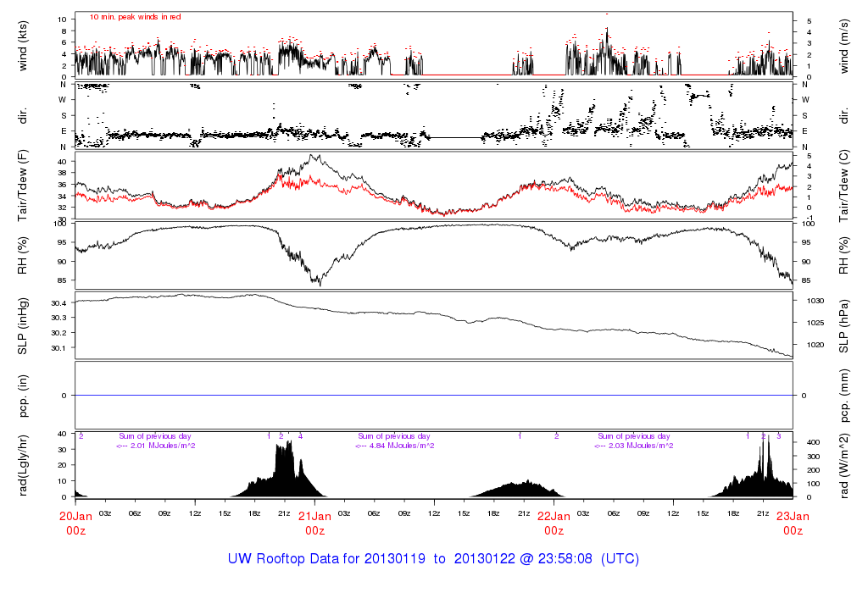Select the 'Tair/Tdew (F)' axis label
868x593 pixels.
(x=24, y=186)
